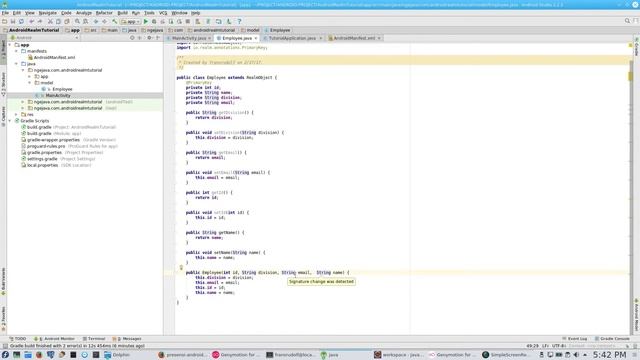Collapse the model package

click(x=30, y=83)
